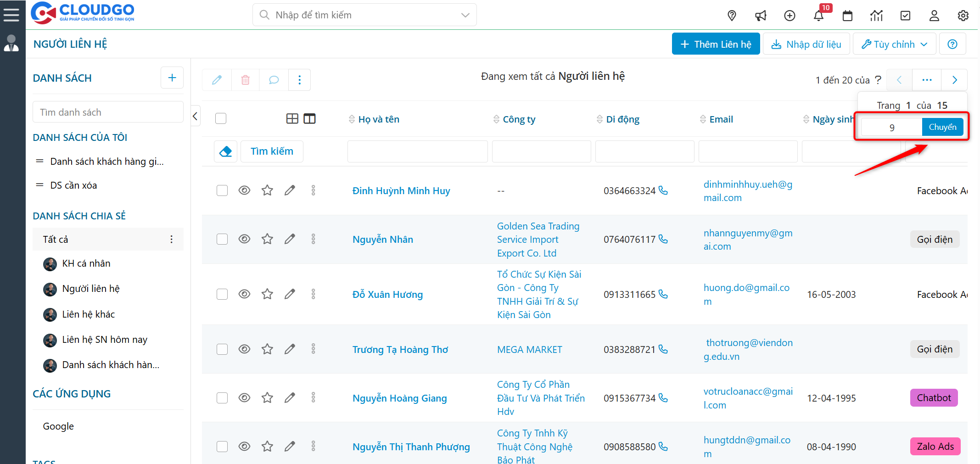The height and width of the screenshot is (464, 980).
Task: Select the Đỗ Xuân Hương row checkbox
Action: point(222,294)
